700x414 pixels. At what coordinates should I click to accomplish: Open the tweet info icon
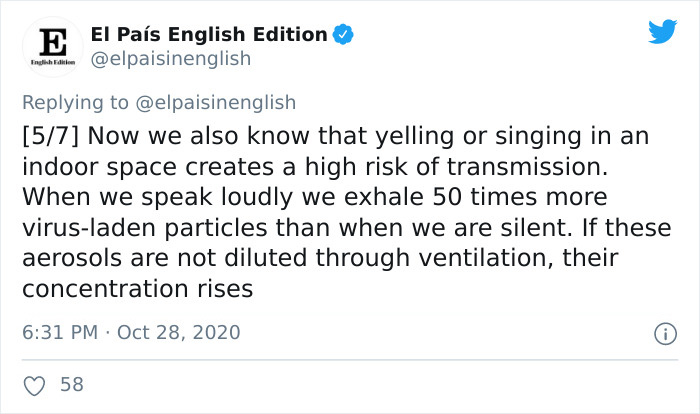tap(665, 334)
